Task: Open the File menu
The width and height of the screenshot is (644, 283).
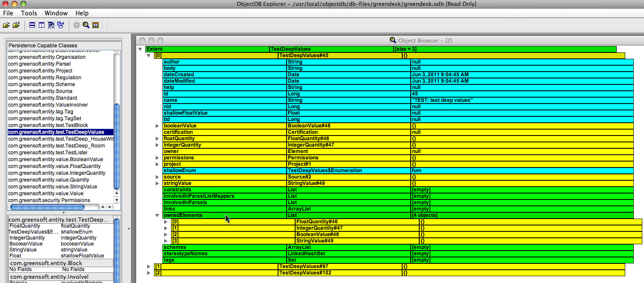Action: click(x=8, y=13)
